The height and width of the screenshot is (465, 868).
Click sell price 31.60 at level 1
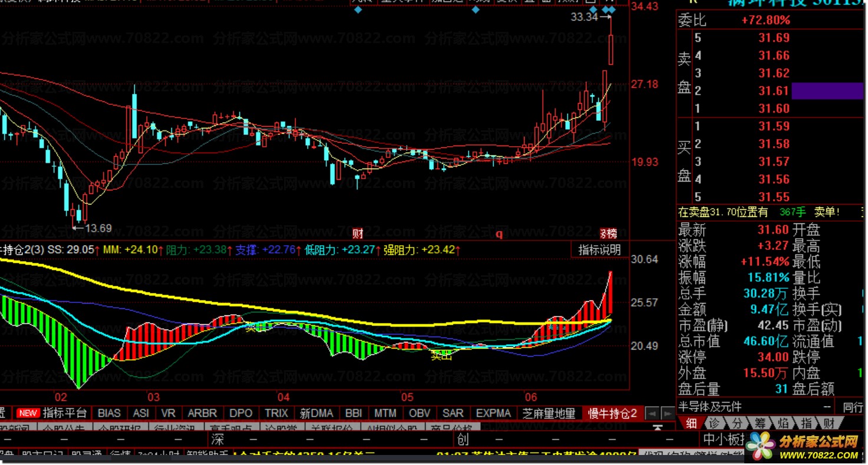point(774,109)
